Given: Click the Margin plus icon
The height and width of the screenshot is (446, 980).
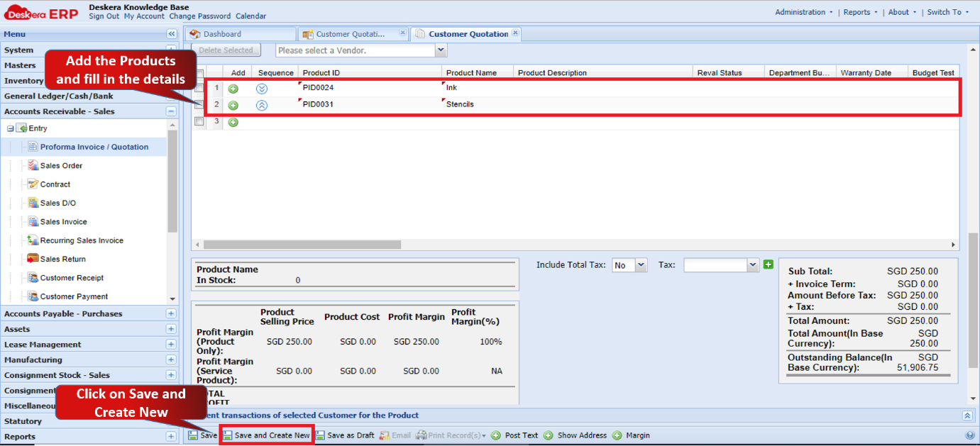Looking at the screenshot, I should click(617, 435).
